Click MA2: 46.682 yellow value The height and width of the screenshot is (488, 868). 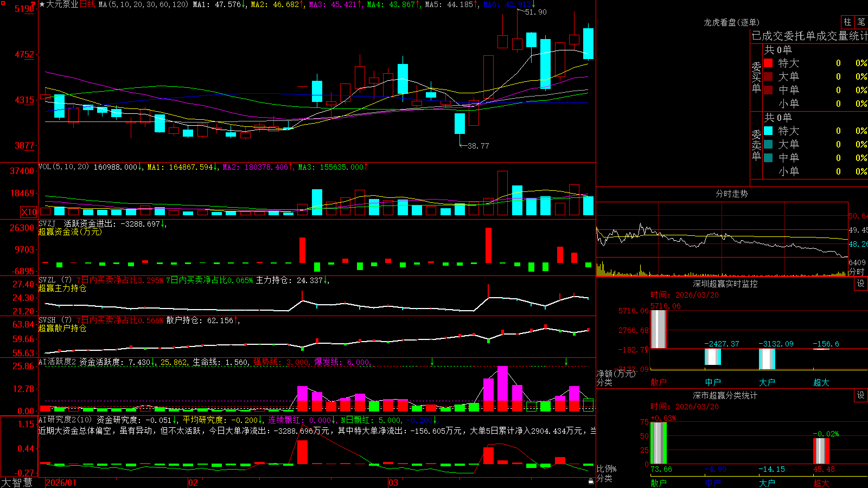click(276, 4)
